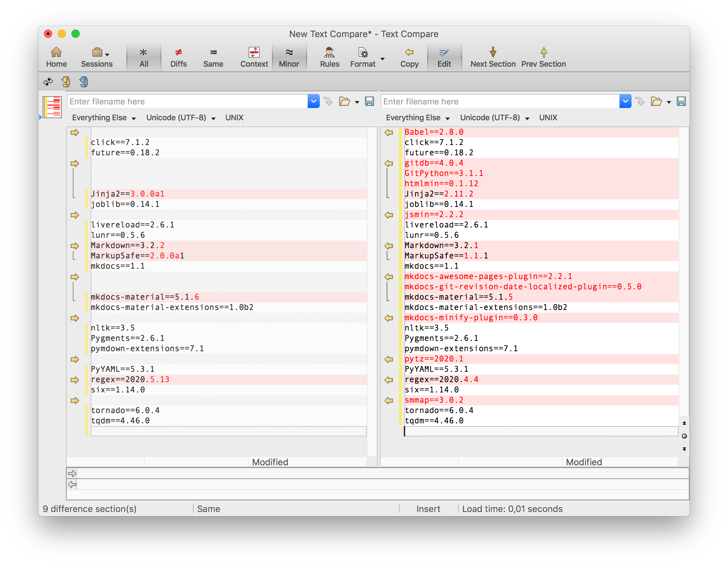Go back using the Prev Section arrow icon
The image size is (728, 567).
544,57
